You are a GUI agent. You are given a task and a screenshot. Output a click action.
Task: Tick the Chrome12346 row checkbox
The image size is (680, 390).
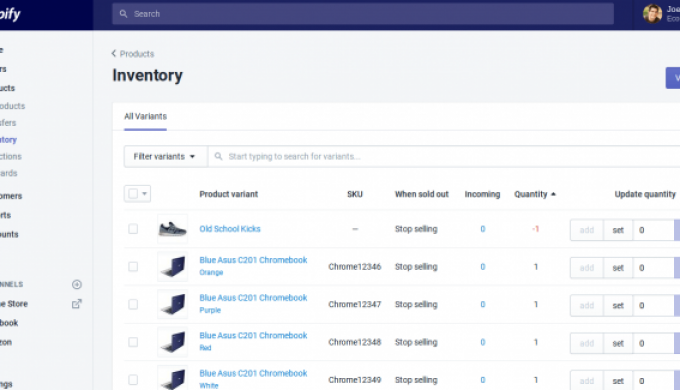click(x=133, y=266)
